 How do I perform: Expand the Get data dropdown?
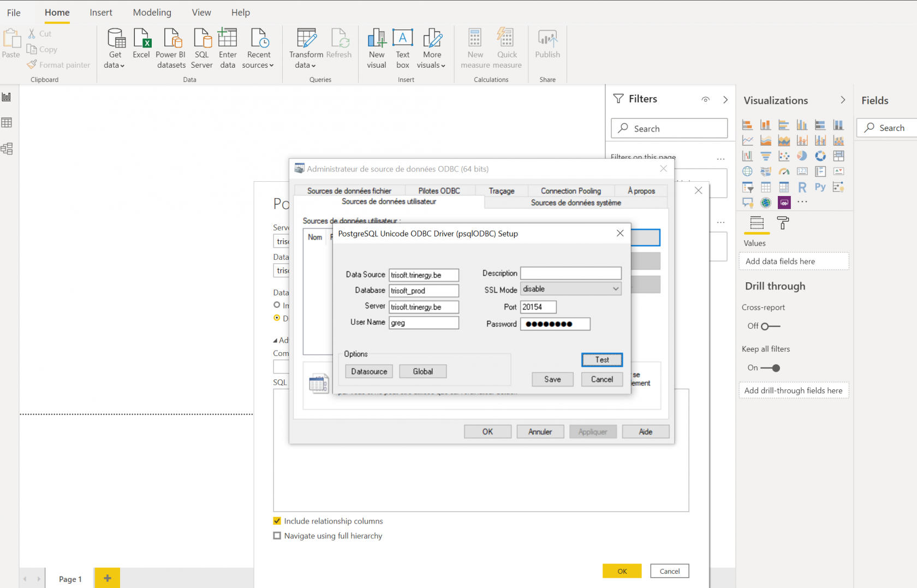(x=115, y=65)
